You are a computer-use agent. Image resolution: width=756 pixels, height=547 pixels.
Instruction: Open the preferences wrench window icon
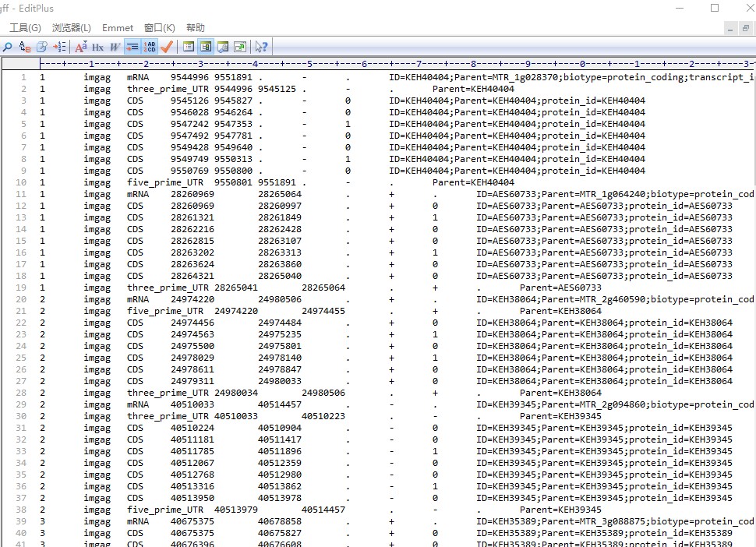coord(223,47)
